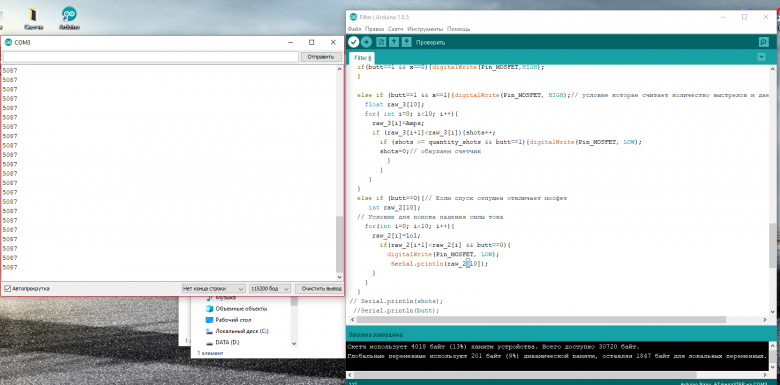Click the Локальный диск (C:) drive icon

pos(209,331)
